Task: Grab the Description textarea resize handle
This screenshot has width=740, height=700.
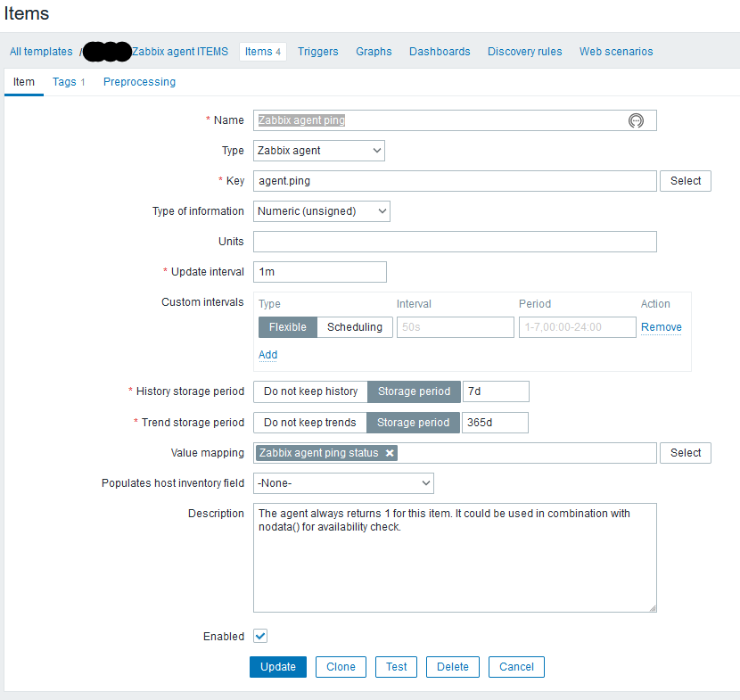Action: [653, 608]
